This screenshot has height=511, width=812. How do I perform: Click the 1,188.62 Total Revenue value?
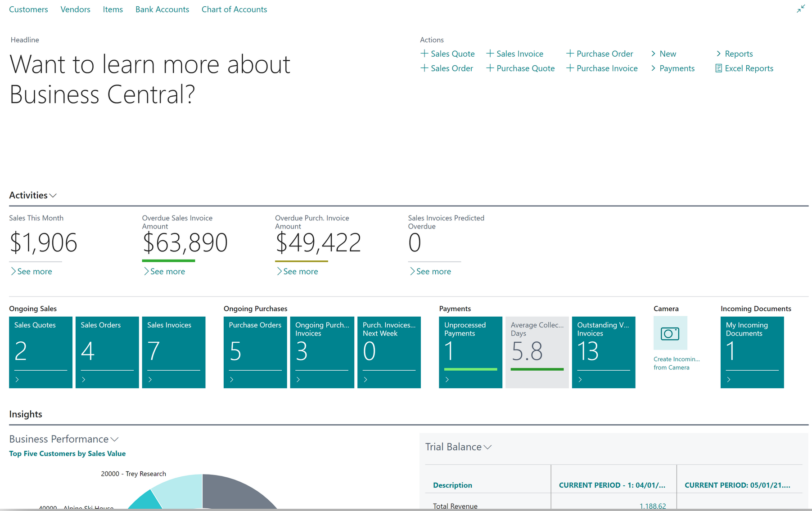tap(653, 506)
